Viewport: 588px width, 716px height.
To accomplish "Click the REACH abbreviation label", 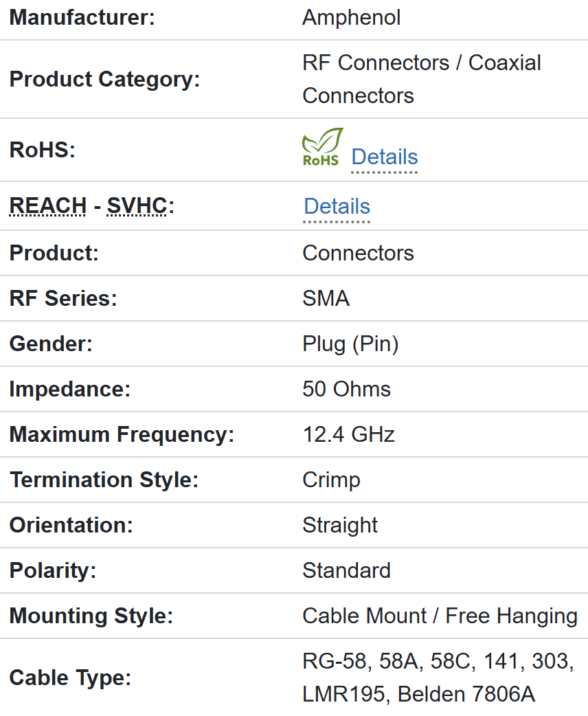I will click(48, 206).
